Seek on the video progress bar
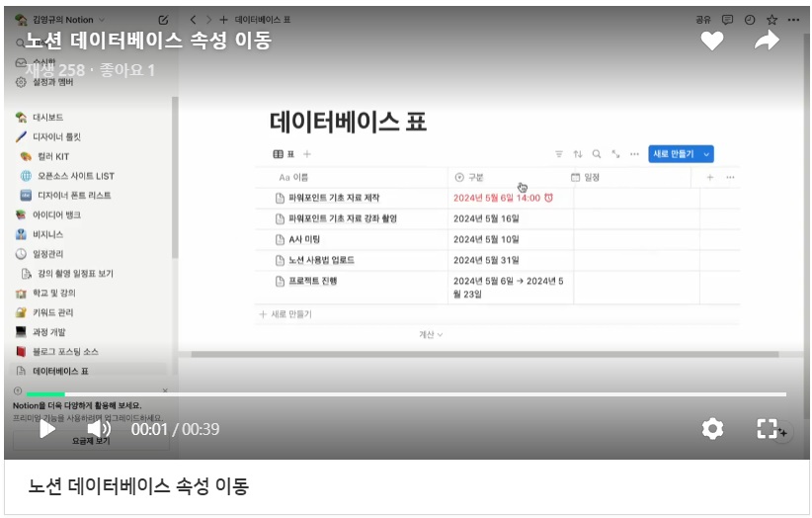812x518 pixels. (407, 394)
